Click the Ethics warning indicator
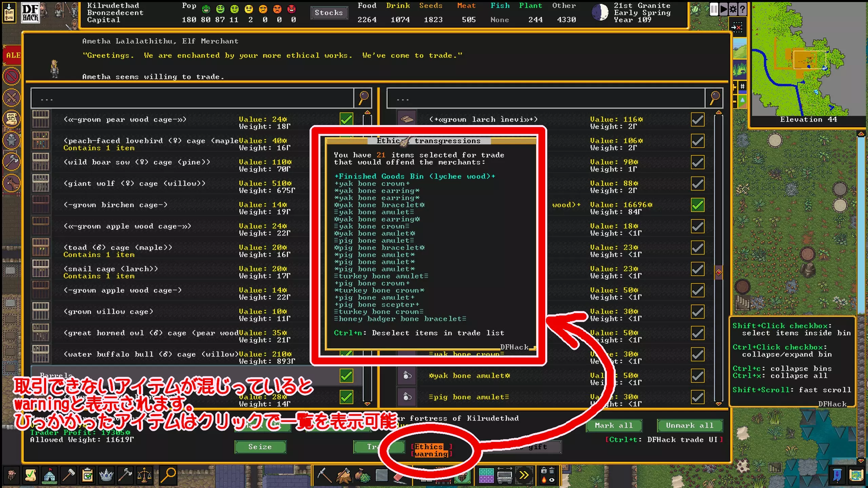Viewport: 868px width, 488px height. [432, 450]
